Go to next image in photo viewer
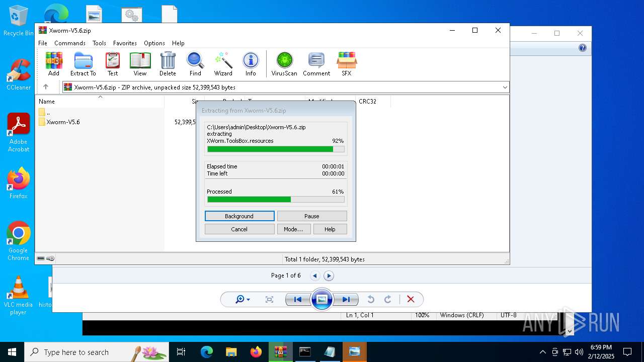 [346, 299]
